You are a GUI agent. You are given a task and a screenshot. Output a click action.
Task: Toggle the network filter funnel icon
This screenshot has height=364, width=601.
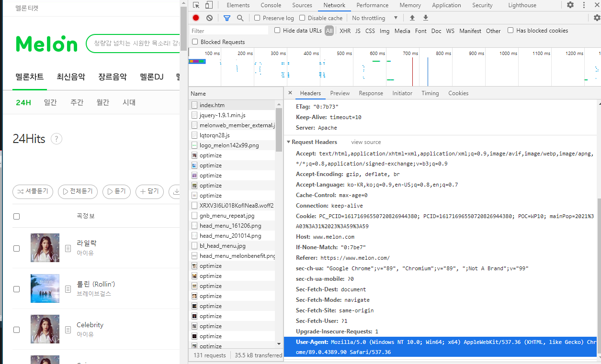coord(227,18)
